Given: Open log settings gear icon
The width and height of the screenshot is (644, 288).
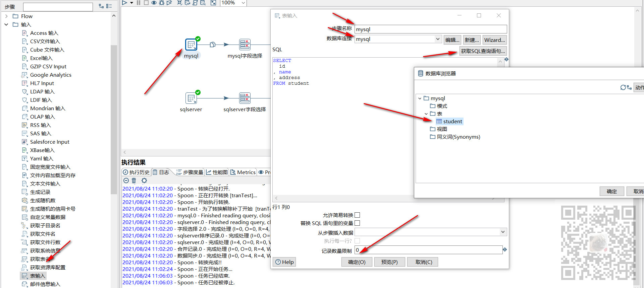Looking at the screenshot, I should pos(144,181).
